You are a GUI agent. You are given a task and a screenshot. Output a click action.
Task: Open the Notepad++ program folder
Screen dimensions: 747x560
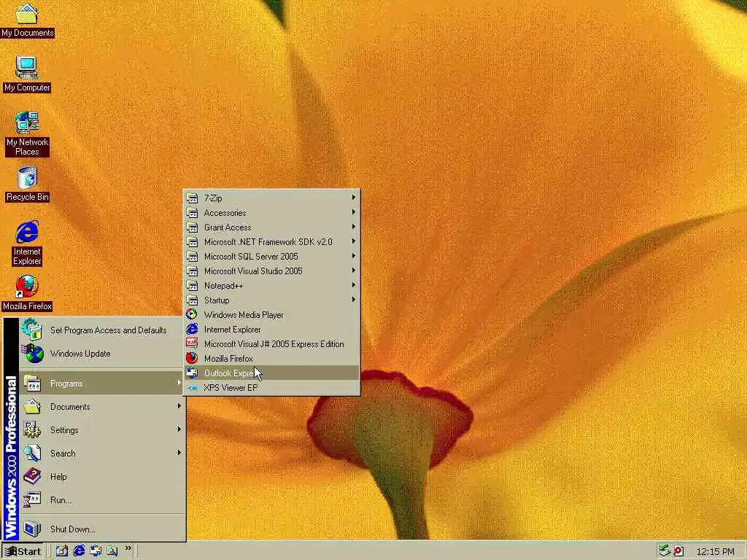[271, 286]
